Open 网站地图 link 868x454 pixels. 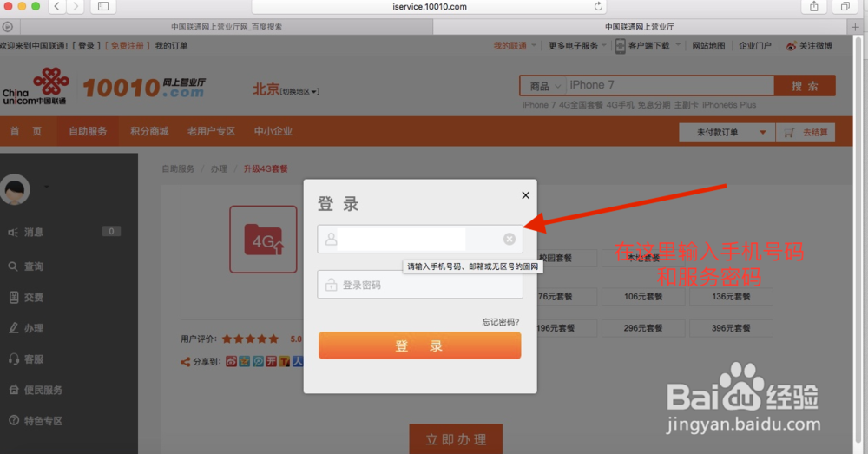pos(708,46)
